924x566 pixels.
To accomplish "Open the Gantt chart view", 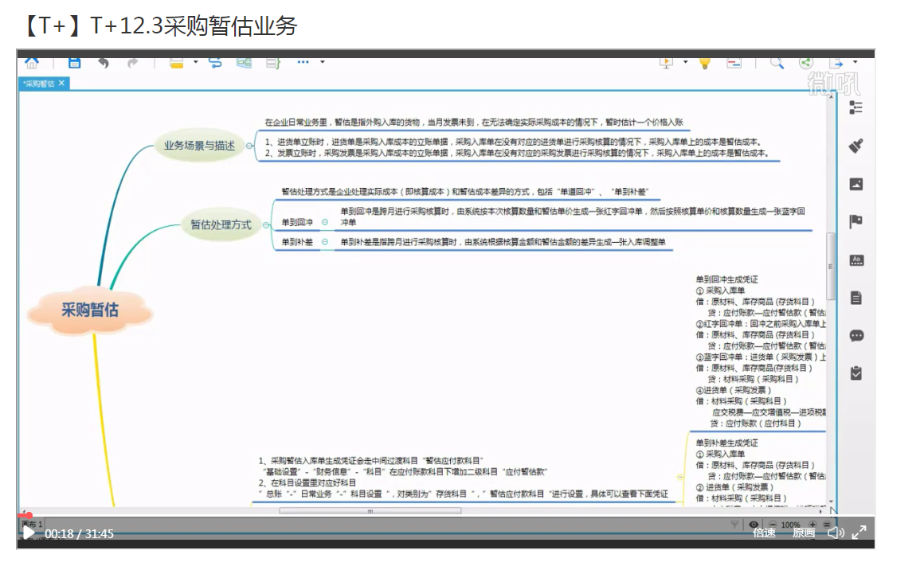I will click(x=734, y=63).
